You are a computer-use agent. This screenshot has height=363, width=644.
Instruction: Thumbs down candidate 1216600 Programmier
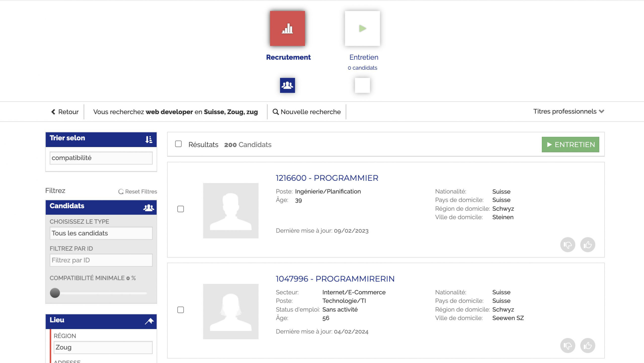(568, 245)
